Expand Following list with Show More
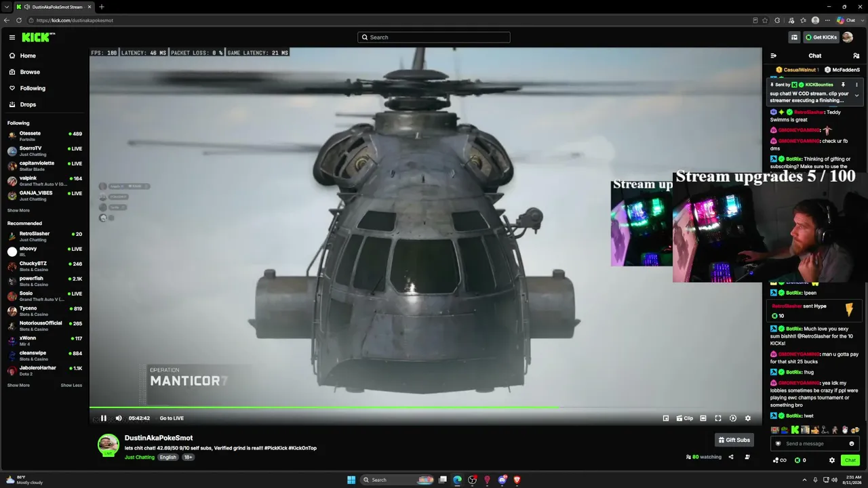Screen dimensions: 868x488 (18, 210)
